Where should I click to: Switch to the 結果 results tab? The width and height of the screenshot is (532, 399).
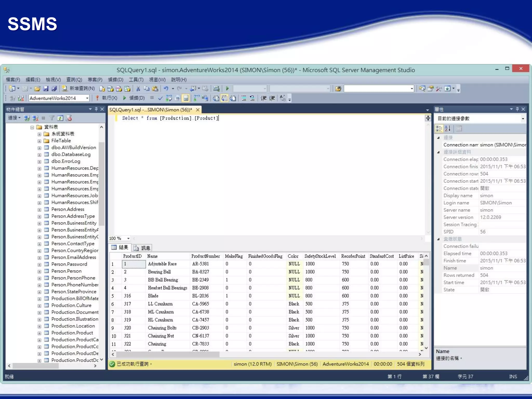click(x=120, y=248)
